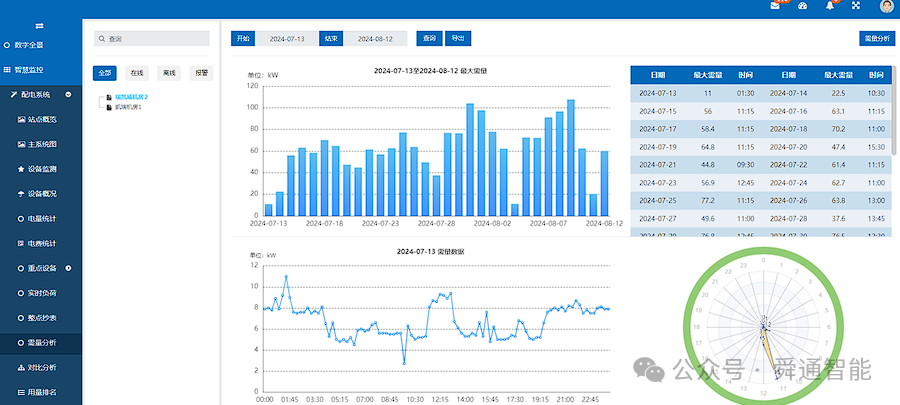This screenshot has height=405, width=900.
Task: Open the mail messages icon
Action: tap(775, 5)
